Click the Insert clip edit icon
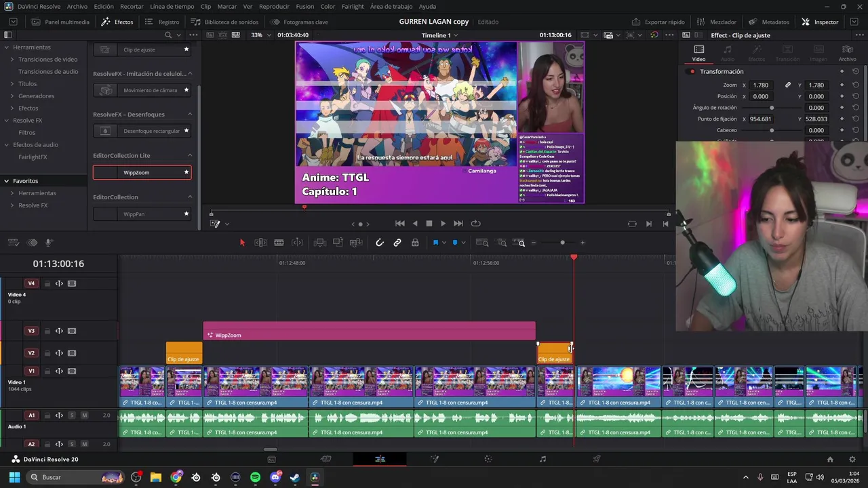The image size is (868, 488). tap(320, 243)
